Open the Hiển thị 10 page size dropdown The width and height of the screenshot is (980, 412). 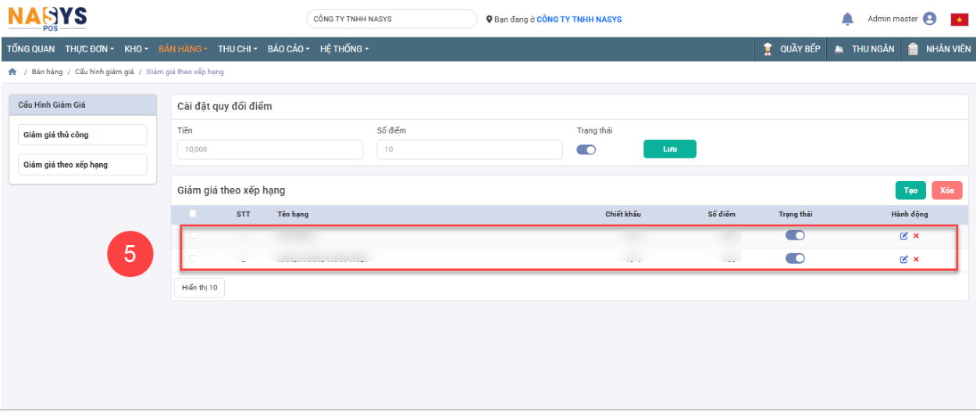coord(199,288)
